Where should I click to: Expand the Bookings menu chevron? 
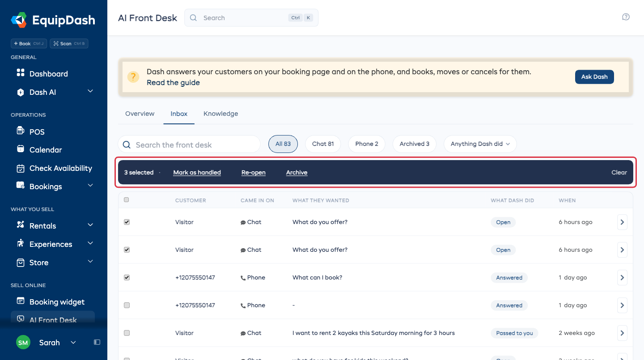point(90,185)
